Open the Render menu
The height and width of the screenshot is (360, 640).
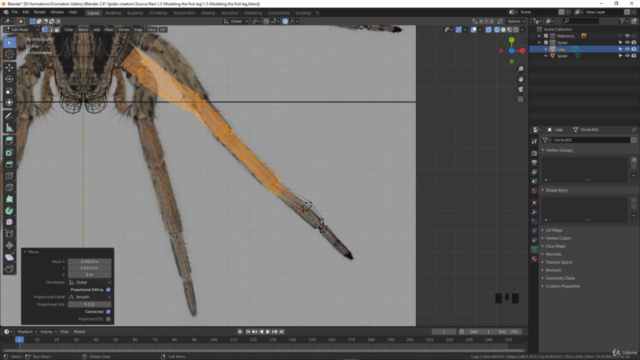(x=40, y=12)
